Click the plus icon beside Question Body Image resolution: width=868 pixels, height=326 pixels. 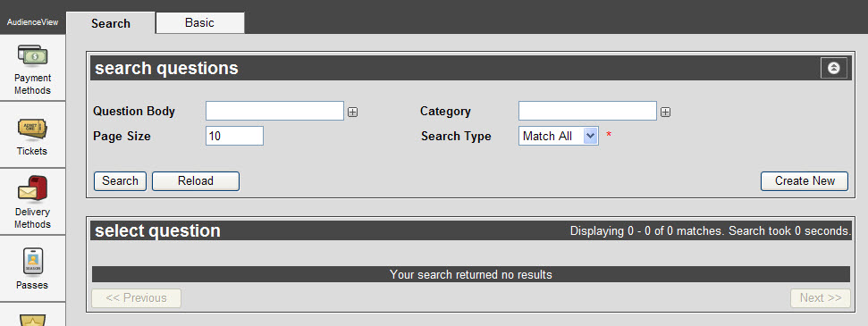[x=352, y=113]
